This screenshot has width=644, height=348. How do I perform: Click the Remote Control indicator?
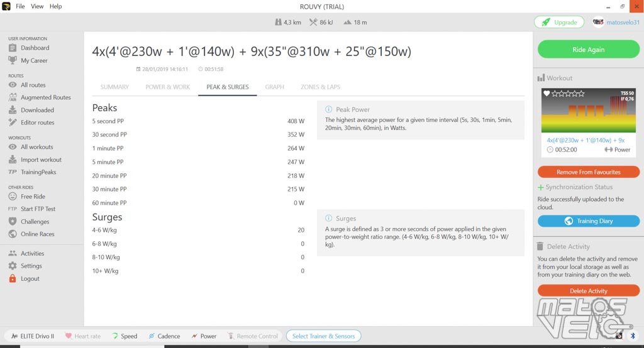pos(253,336)
